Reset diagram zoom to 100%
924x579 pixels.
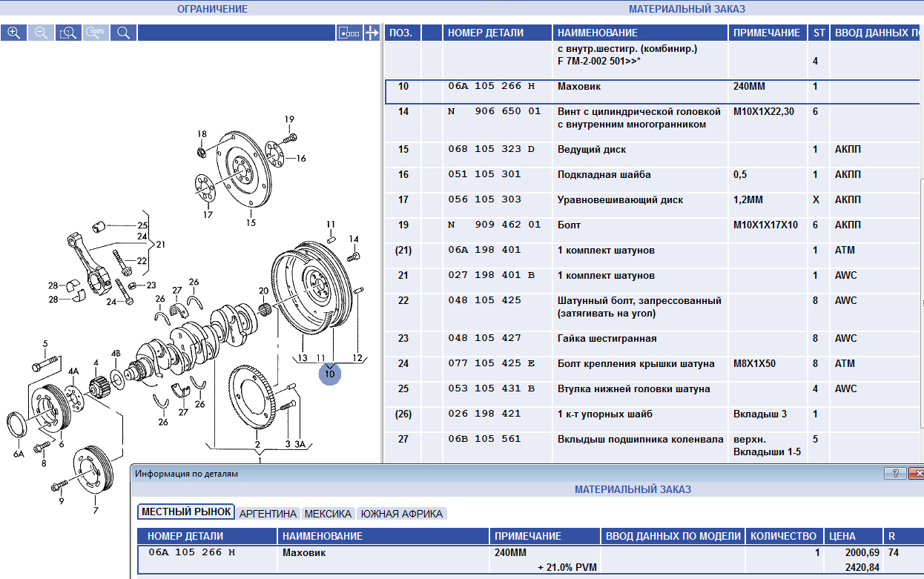click(x=96, y=33)
